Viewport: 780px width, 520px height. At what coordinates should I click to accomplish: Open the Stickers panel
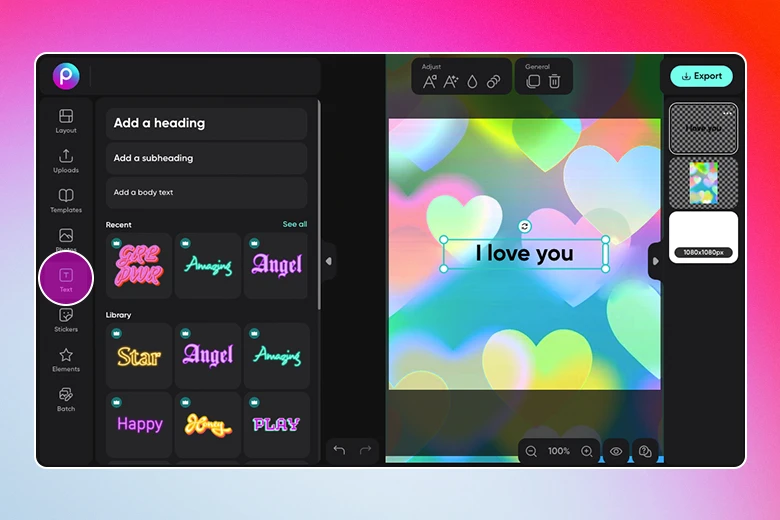click(66, 320)
